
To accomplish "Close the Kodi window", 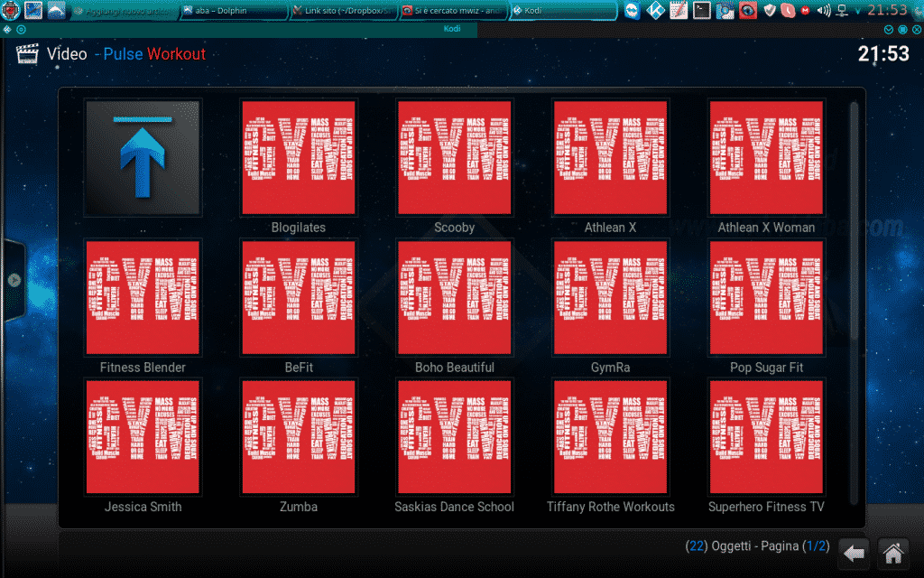I will [917, 29].
